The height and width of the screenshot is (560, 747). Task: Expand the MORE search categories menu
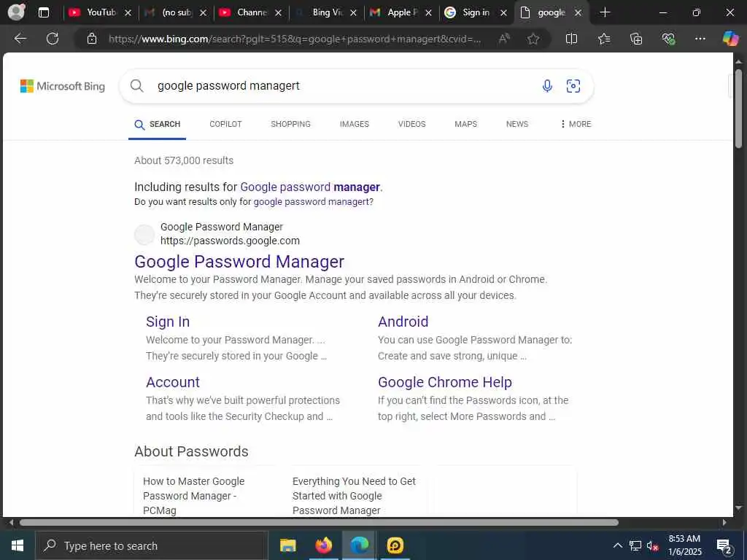tap(576, 124)
